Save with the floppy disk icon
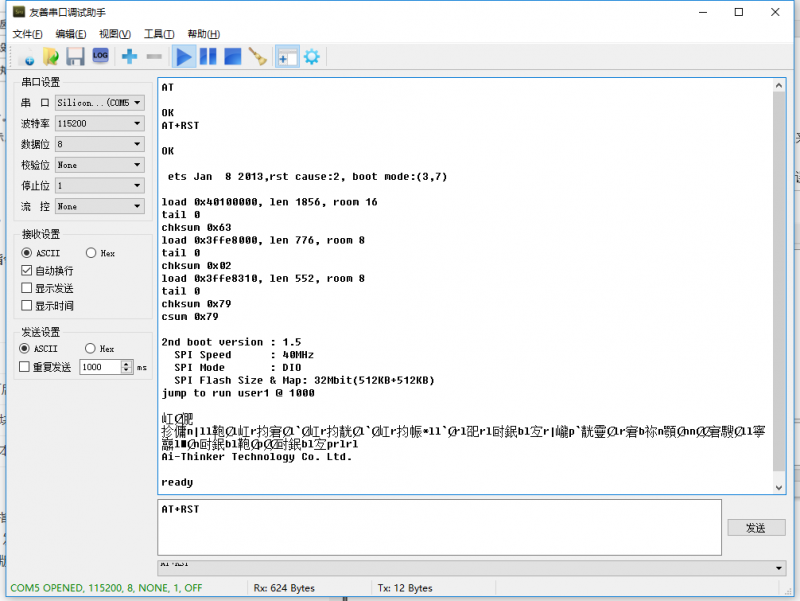The width and height of the screenshot is (800, 601). point(75,57)
